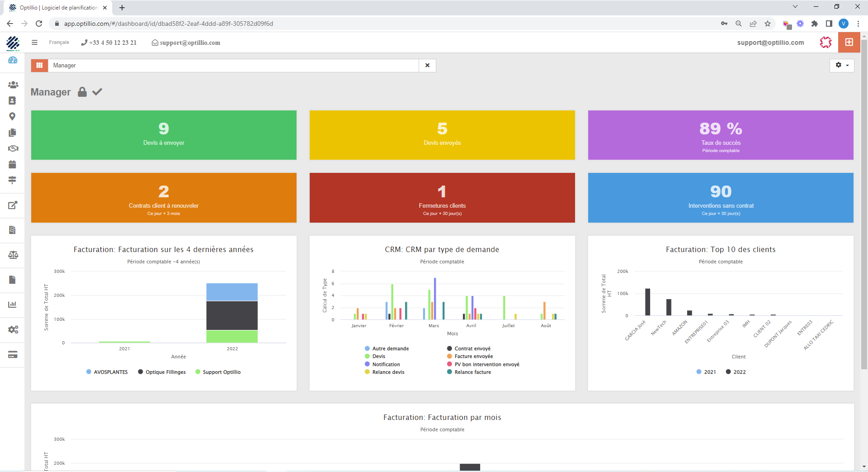Open the Fermetures clients tile
The width and height of the screenshot is (868, 472).
[x=442, y=198]
